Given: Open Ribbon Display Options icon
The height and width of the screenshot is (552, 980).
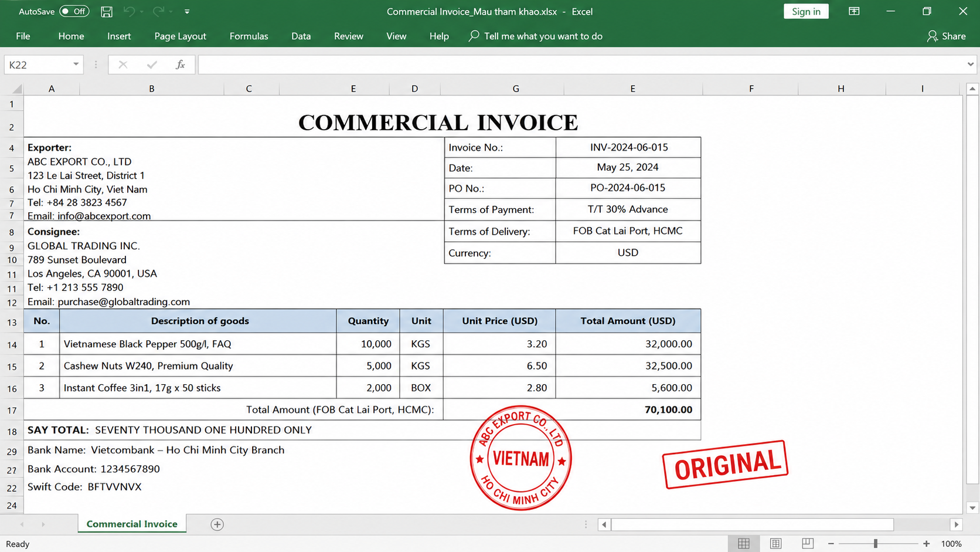Looking at the screenshot, I should point(854,11).
